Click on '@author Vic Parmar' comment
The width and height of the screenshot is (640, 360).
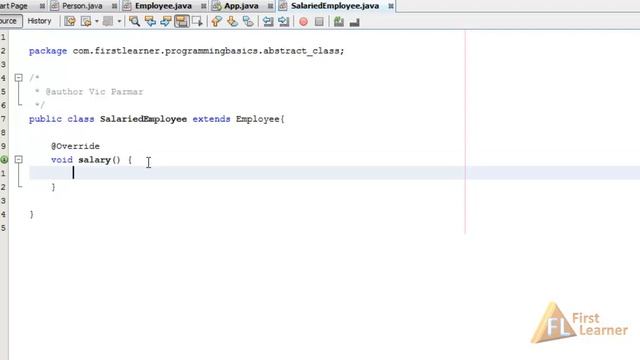pyautogui.click(x=94, y=92)
